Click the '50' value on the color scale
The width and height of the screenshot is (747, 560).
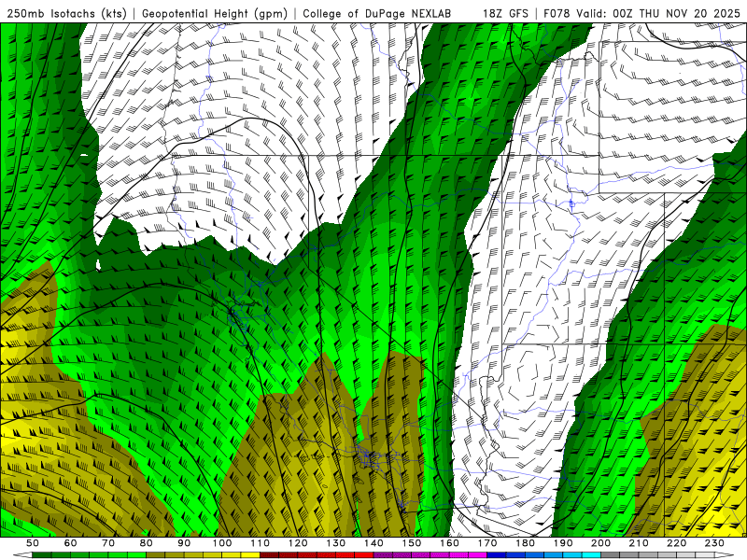pyautogui.click(x=33, y=543)
